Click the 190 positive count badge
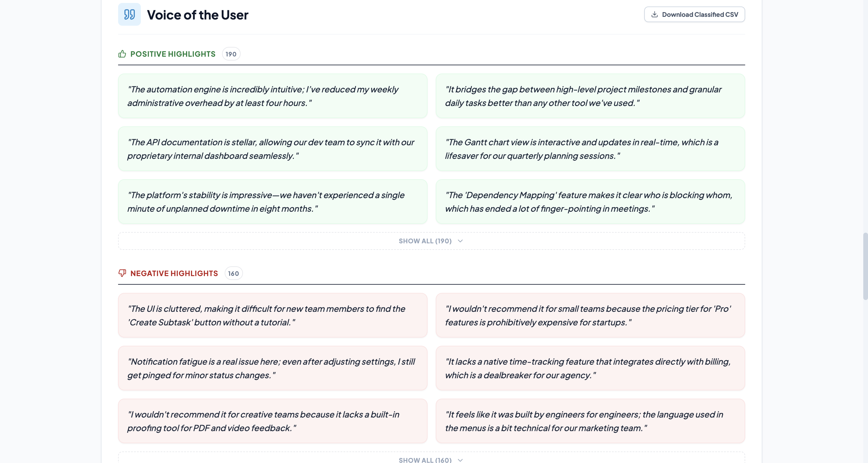The width and height of the screenshot is (868, 463). pos(231,54)
